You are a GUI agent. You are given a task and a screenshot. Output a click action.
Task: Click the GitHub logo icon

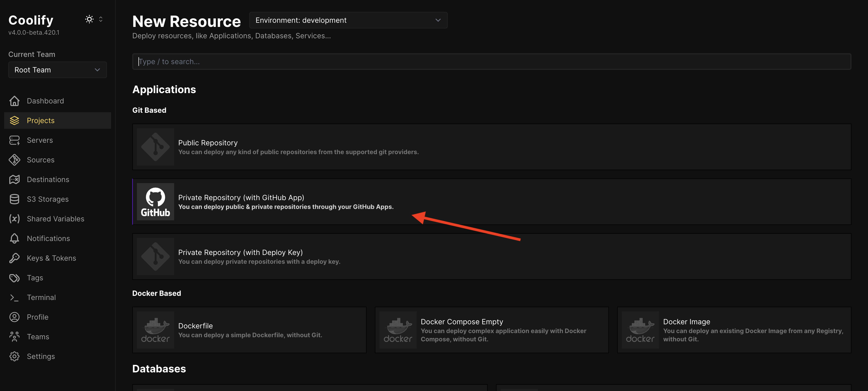click(x=155, y=202)
